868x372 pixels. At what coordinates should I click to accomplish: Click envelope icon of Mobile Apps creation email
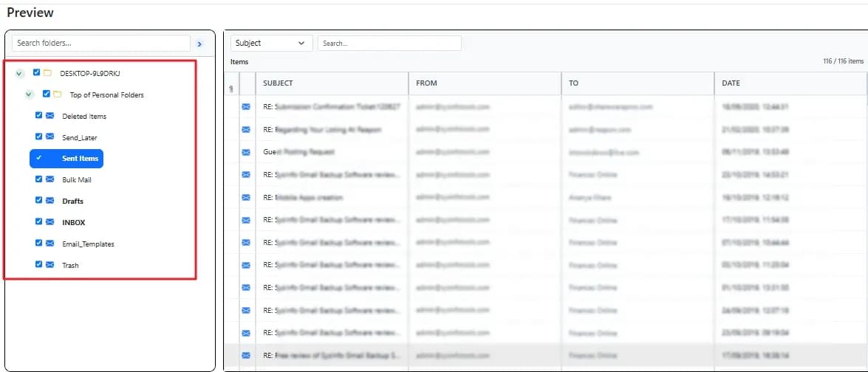coord(246,197)
